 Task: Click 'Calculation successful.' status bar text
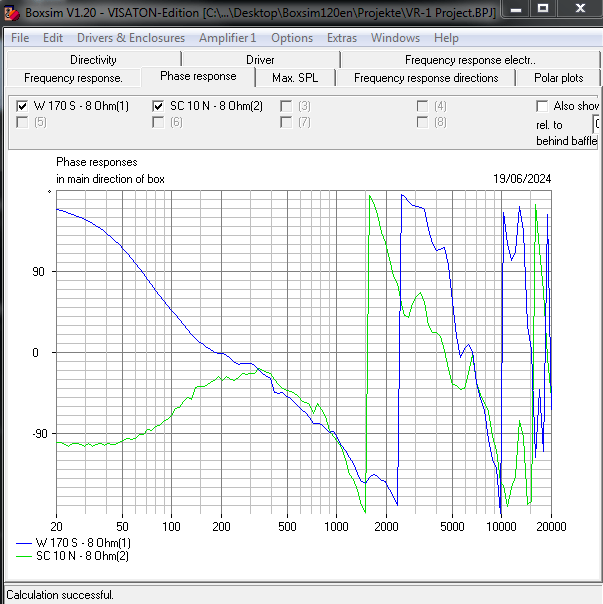tap(60, 595)
